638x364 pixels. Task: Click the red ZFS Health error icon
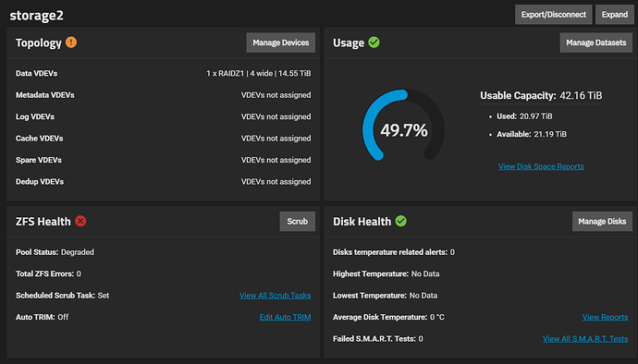tap(80, 221)
